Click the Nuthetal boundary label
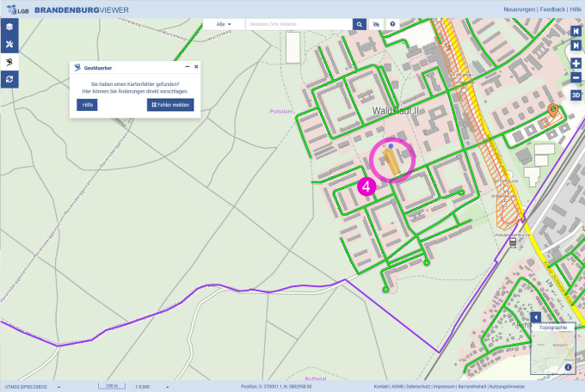Image resolution: width=585 pixels, height=392 pixels. 316,378
